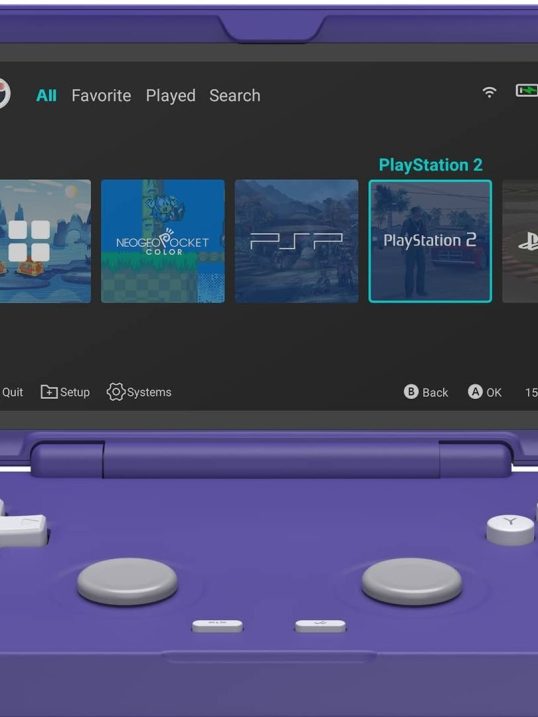Image resolution: width=538 pixels, height=717 pixels.
Task: Open the Search tab
Action: pos(235,96)
